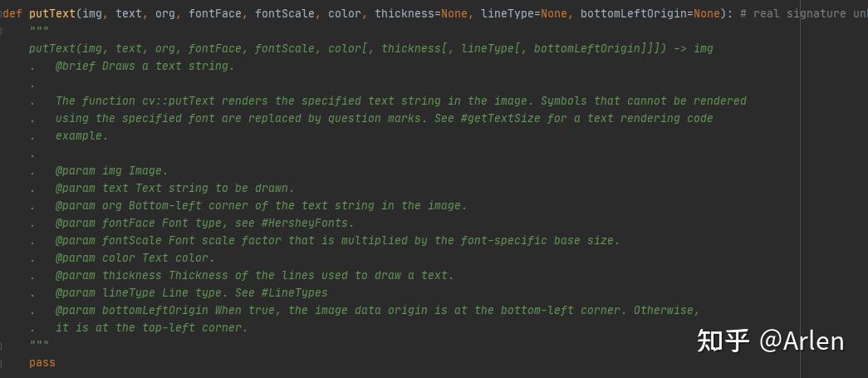Click the def keyword

(x=11, y=13)
